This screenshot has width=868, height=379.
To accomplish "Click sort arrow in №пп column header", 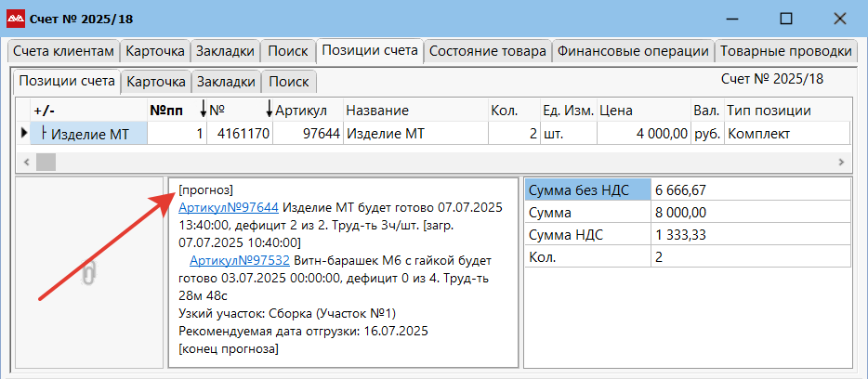I will point(203,111).
